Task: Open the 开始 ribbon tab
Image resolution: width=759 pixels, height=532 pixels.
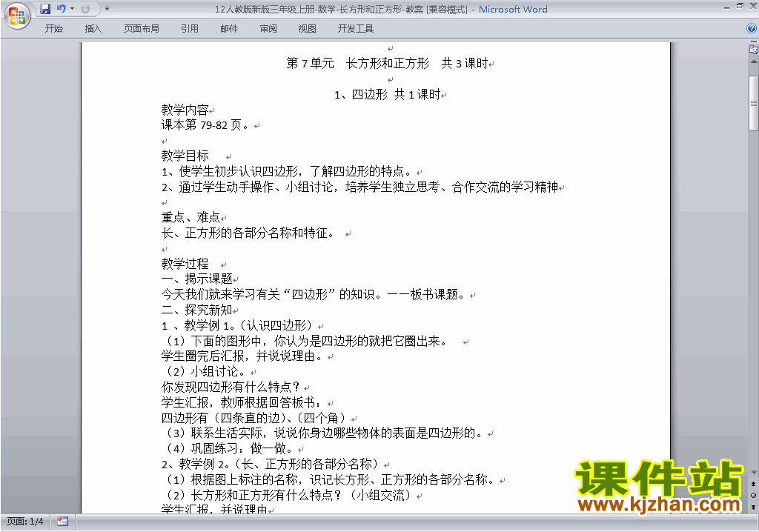Action: (x=53, y=29)
